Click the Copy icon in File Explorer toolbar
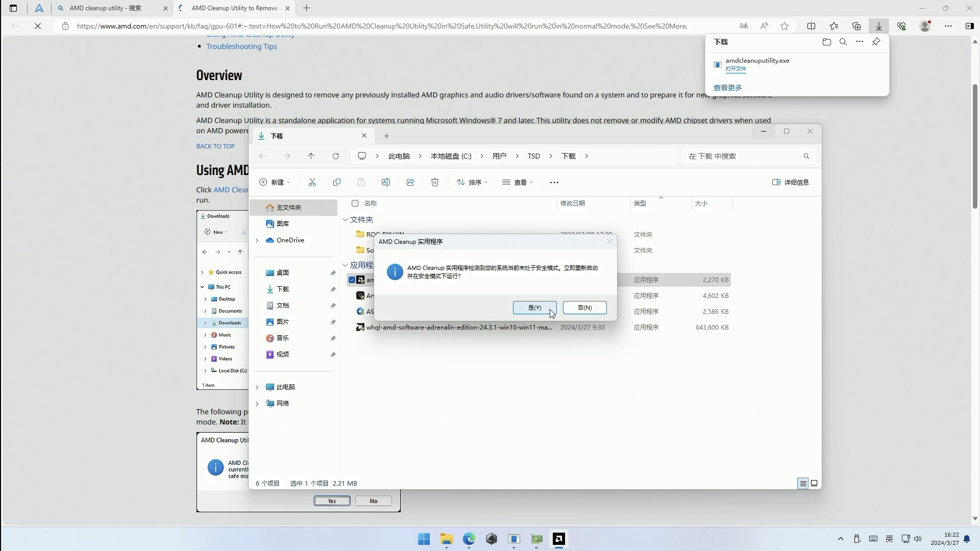This screenshot has width=980, height=551. point(337,182)
